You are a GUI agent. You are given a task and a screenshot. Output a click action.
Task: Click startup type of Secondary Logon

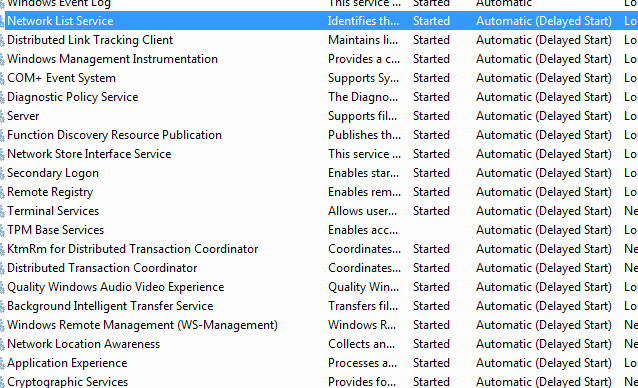tap(544, 173)
